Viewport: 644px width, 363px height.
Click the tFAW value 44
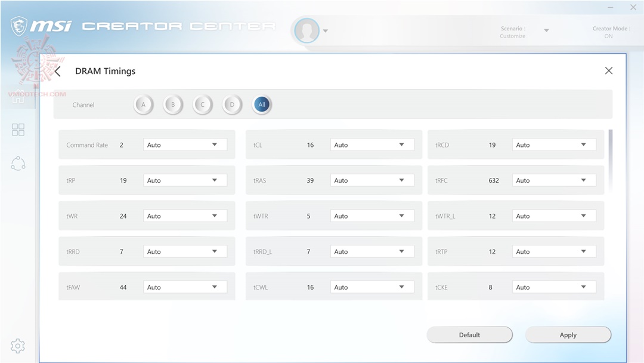coord(123,287)
